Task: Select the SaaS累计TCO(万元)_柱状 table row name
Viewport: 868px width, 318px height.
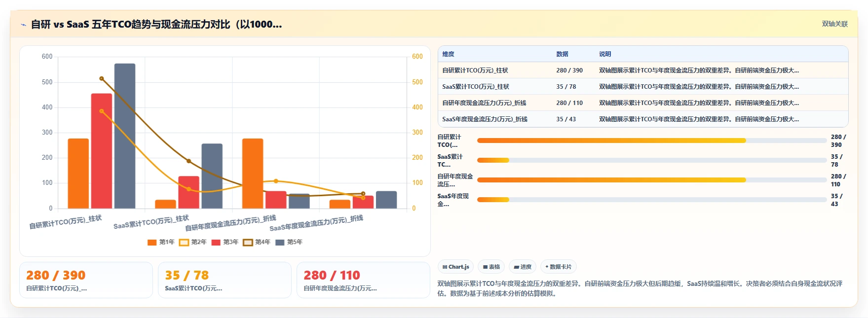Action: [476, 87]
